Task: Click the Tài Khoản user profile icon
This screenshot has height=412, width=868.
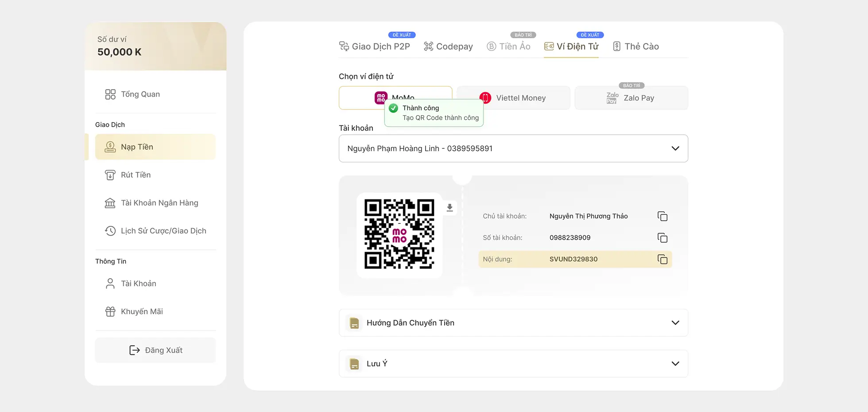Action: pyautogui.click(x=110, y=284)
